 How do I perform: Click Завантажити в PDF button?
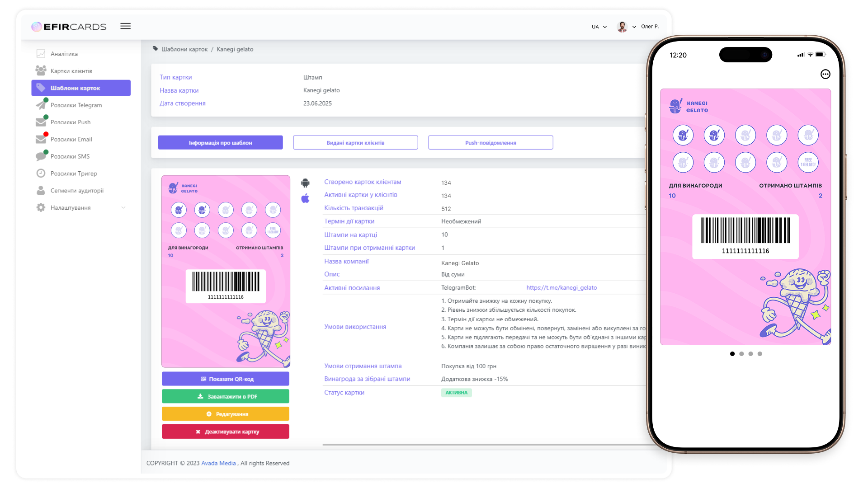226,396
